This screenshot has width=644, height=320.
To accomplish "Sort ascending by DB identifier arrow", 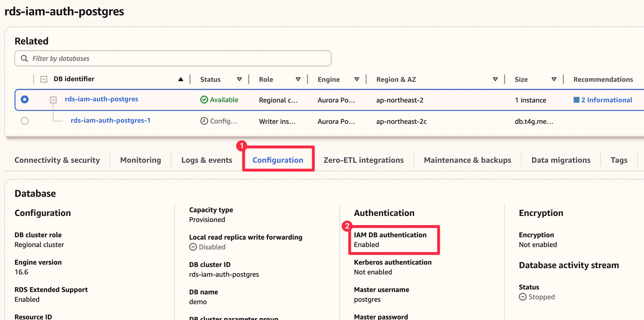I will [180, 79].
